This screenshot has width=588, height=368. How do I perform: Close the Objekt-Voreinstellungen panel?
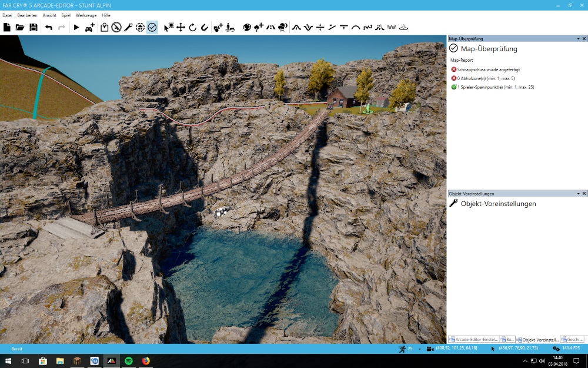[x=584, y=194]
